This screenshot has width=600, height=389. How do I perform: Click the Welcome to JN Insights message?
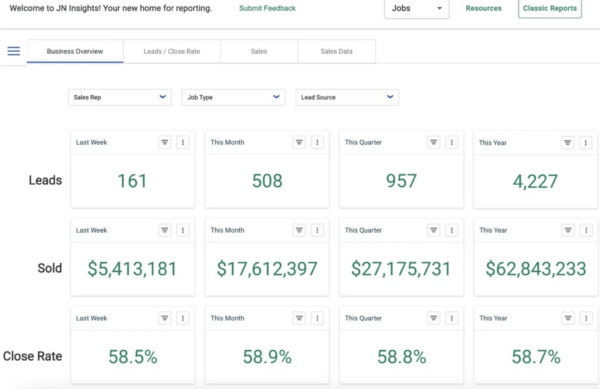click(x=111, y=8)
